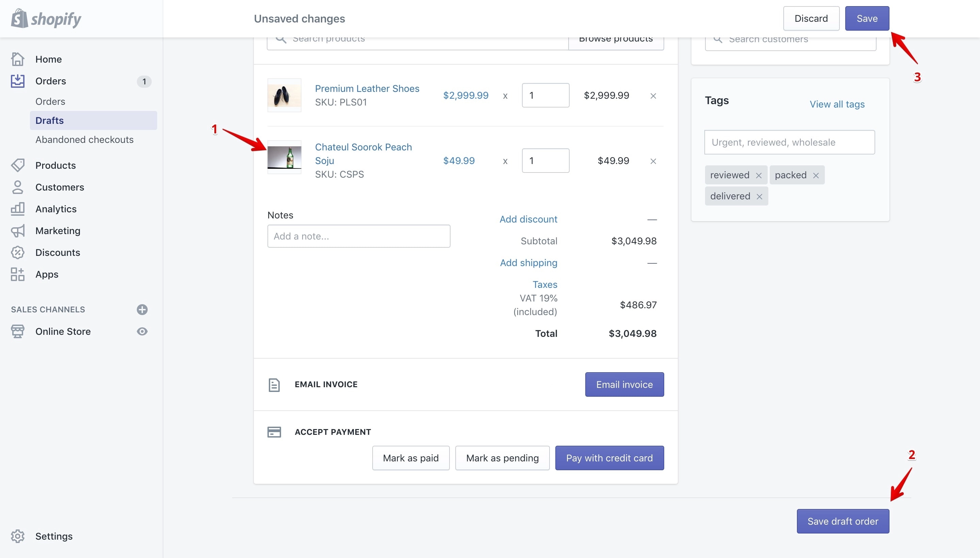Discard unsaved changes
This screenshot has width=980, height=558.
pos(811,18)
